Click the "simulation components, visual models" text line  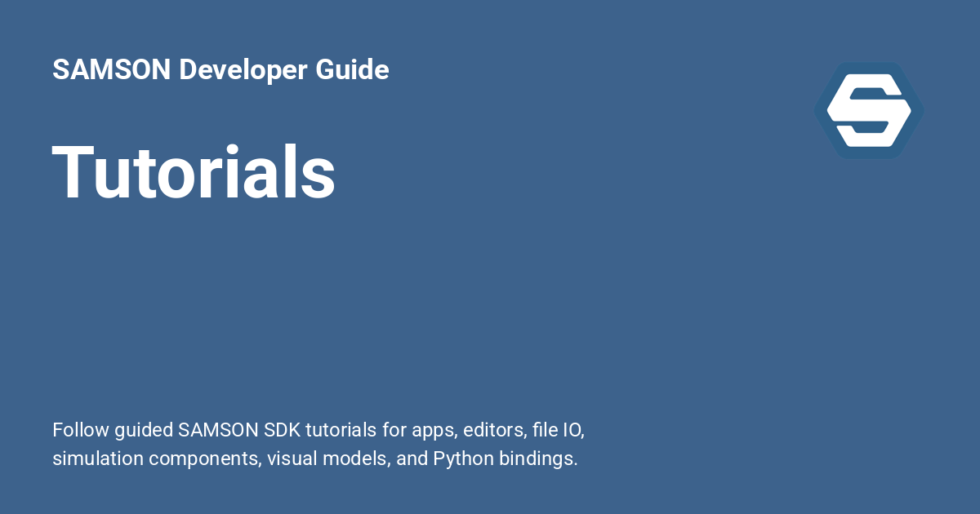pos(315,459)
